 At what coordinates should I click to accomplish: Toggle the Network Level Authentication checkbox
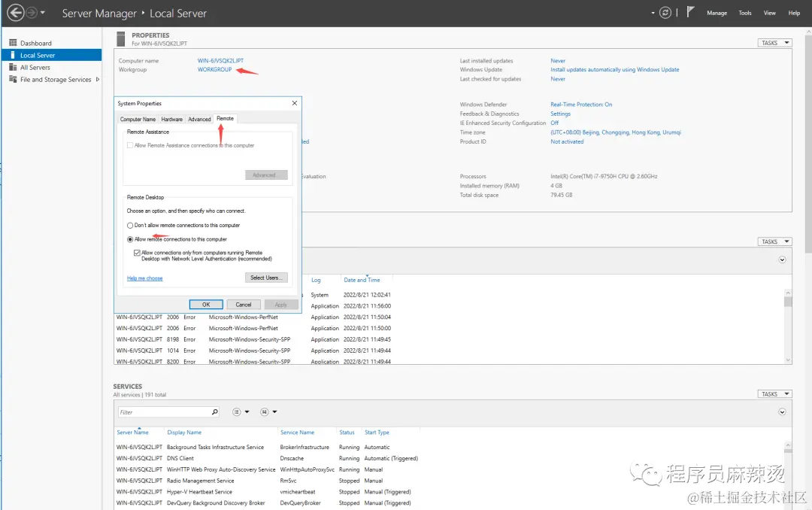(x=137, y=253)
